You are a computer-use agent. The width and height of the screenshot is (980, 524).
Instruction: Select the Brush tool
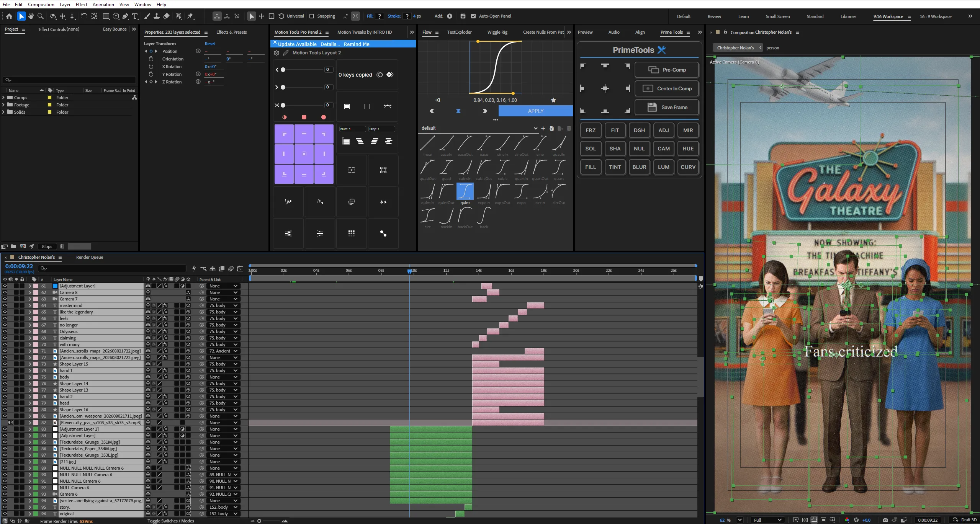click(x=147, y=16)
